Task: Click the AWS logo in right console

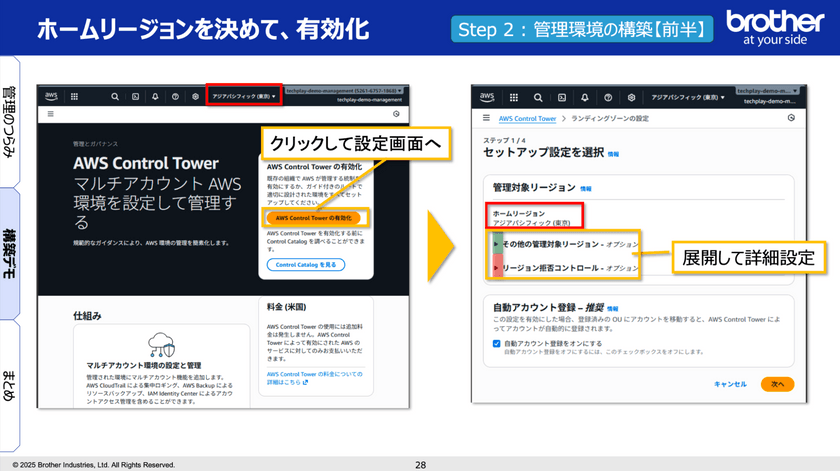Action: point(487,98)
